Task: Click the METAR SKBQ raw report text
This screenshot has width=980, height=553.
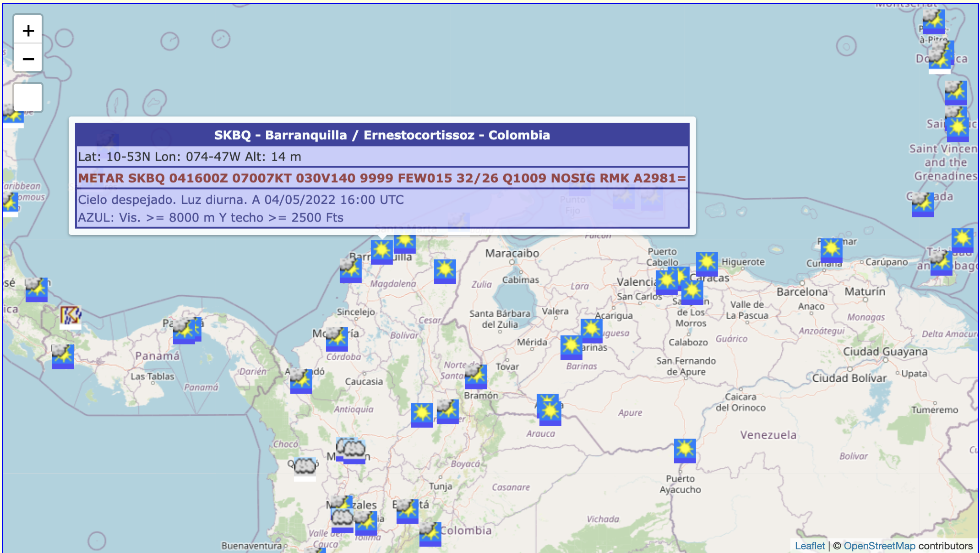Action: pyautogui.click(x=382, y=178)
